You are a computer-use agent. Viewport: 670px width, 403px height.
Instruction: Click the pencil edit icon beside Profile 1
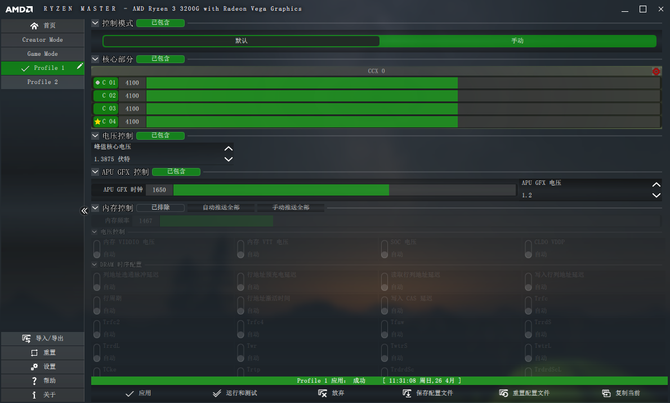79,67
